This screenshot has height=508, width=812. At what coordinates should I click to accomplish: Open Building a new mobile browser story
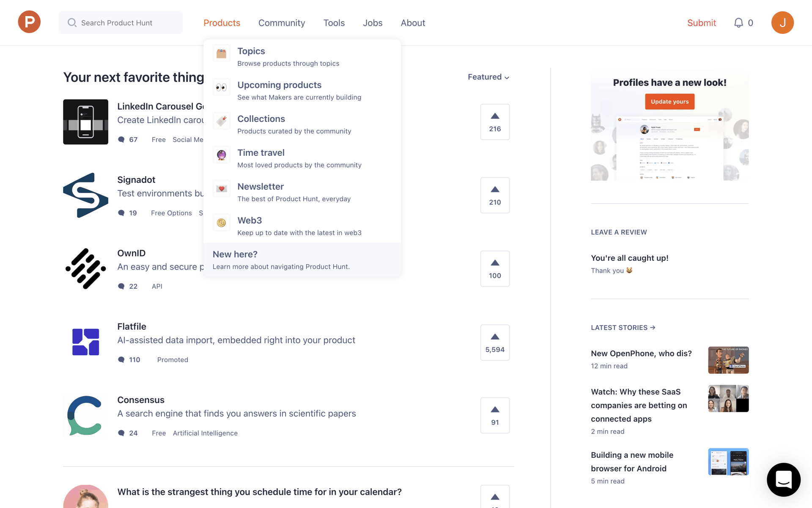pos(632,462)
